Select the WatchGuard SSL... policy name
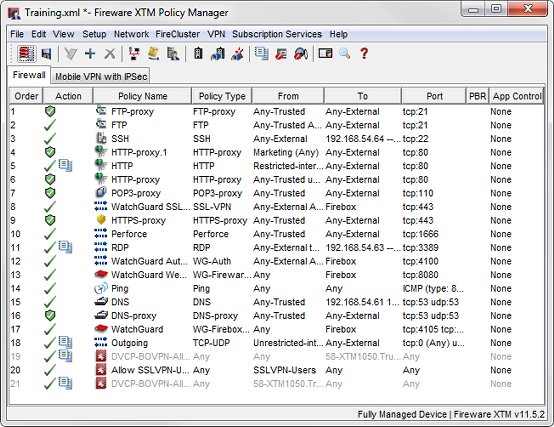 (x=151, y=207)
